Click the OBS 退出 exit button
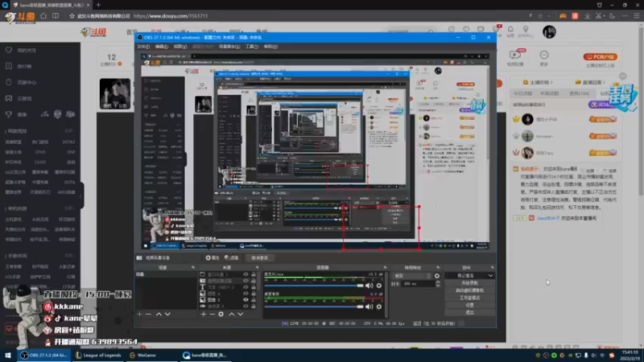This screenshot has width=644, height=362. pos(469,312)
